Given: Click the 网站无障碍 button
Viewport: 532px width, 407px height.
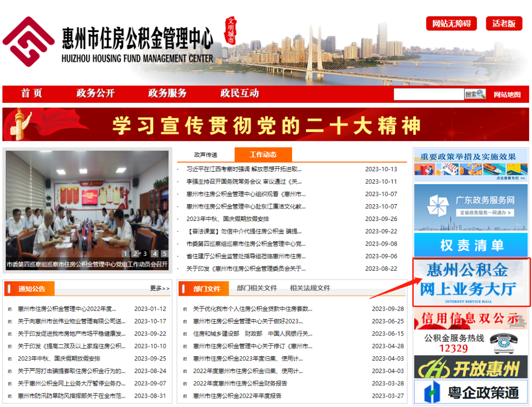Looking at the screenshot, I should point(451,24).
